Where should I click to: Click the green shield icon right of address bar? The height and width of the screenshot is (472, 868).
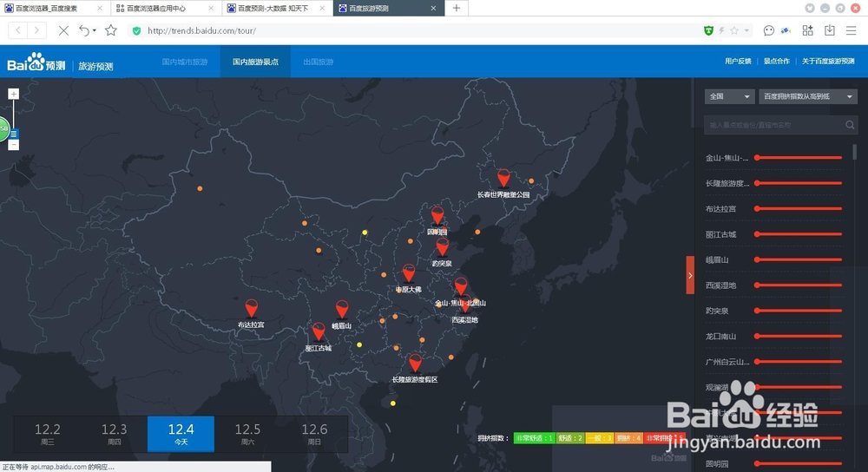click(x=708, y=31)
